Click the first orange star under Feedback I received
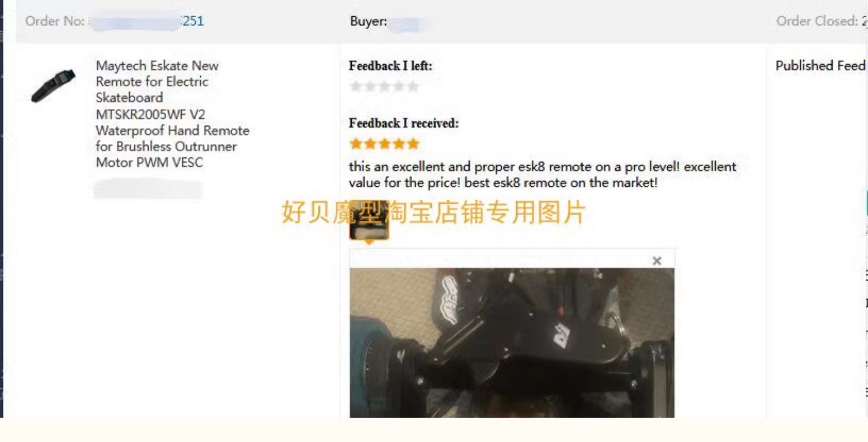868x442 pixels. (x=356, y=143)
